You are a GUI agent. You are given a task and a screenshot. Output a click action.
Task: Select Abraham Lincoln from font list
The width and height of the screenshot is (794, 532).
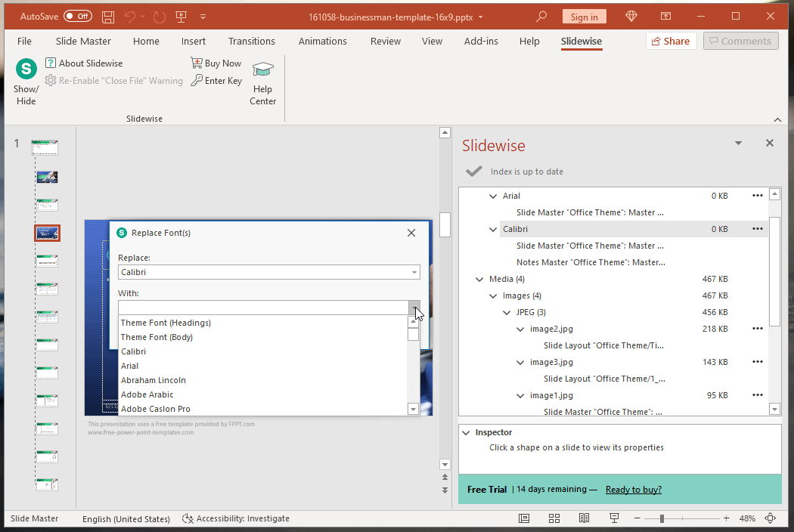(x=154, y=380)
